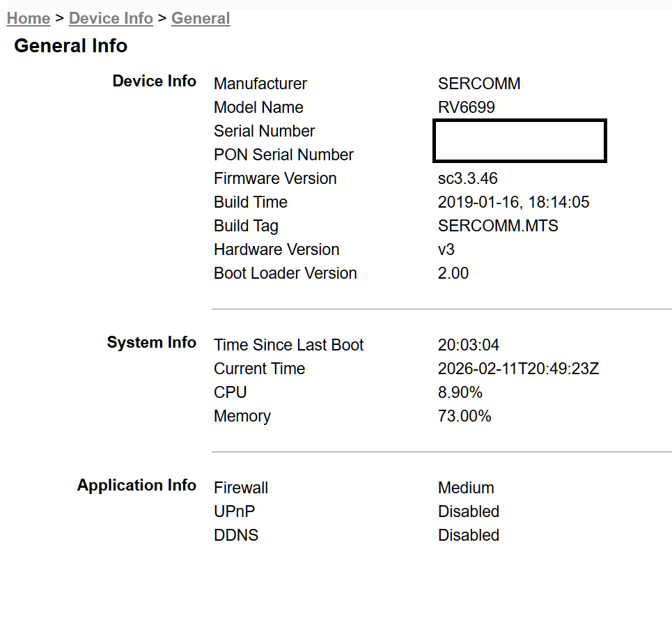Select the UPnP Disabled status value
The image size is (672, 632).
(469, 511)
